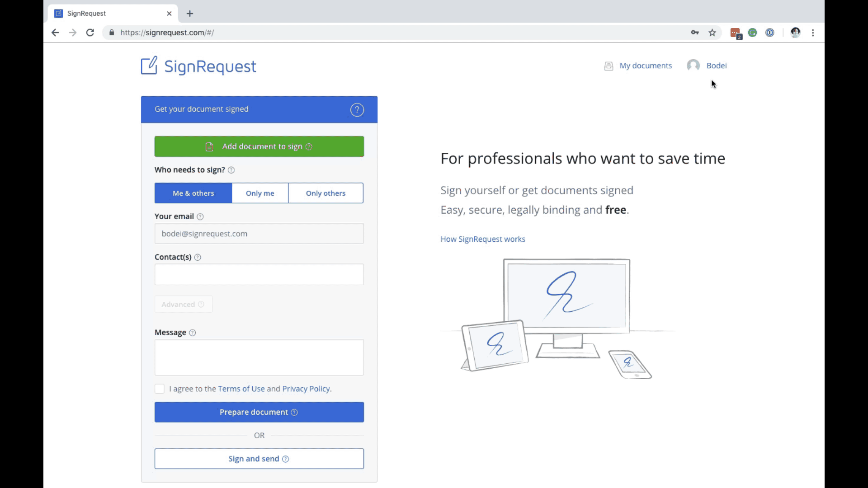Click the Privacy Policy link

pos(306,389)
